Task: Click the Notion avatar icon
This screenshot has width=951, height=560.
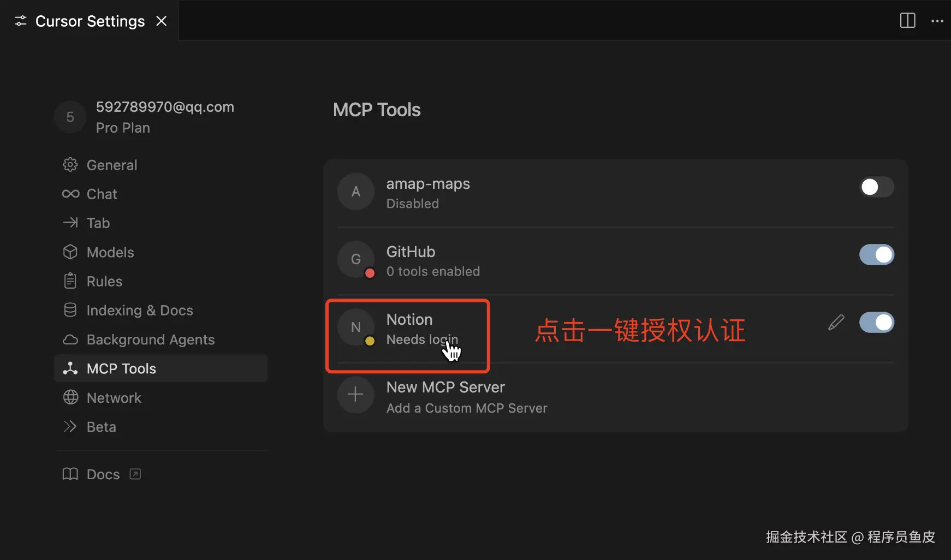Action: (x=355, y=327)
